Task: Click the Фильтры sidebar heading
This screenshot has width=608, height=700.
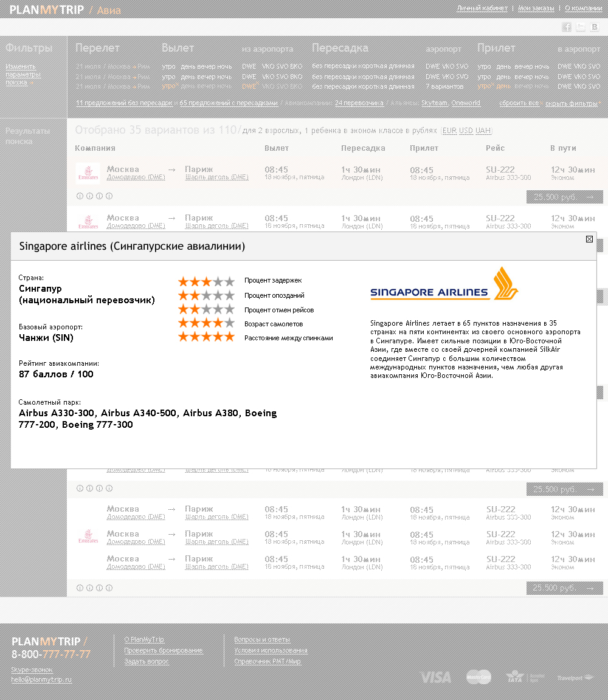Action: point(29,48)
